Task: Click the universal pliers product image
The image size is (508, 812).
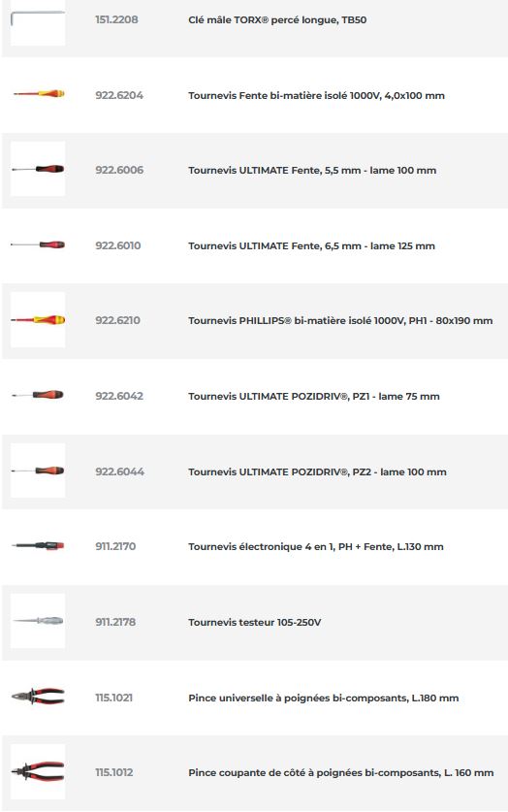Action: pyautogui.click(x=38, y=697)
